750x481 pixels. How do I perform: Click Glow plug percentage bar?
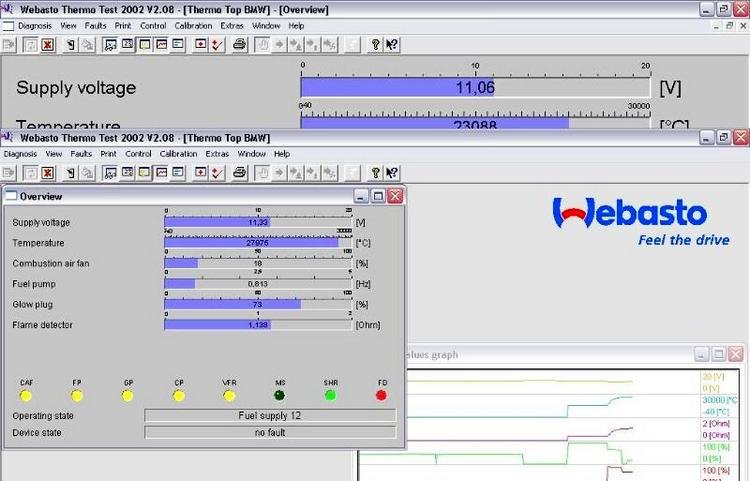pos(258,304)
